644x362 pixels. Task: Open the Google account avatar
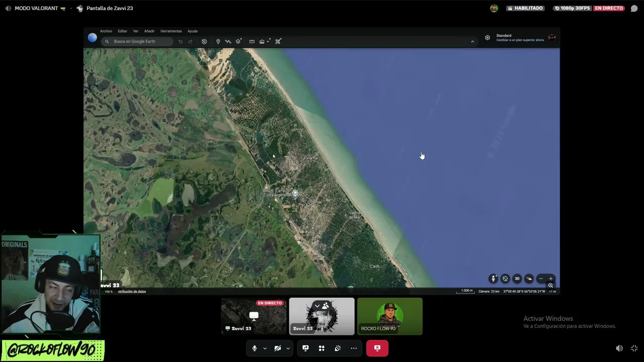(x=552, y=37)
